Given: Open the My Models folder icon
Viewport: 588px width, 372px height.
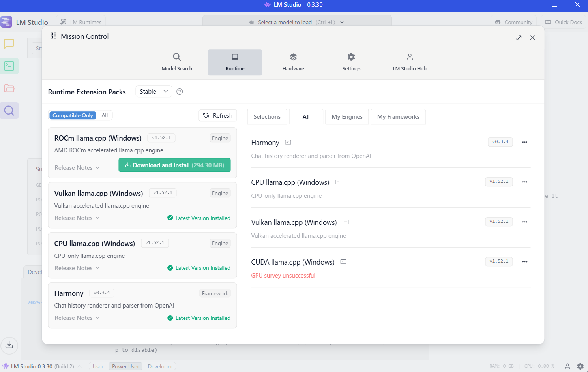Looking at the screenshot, I should [x=9, y=88].
